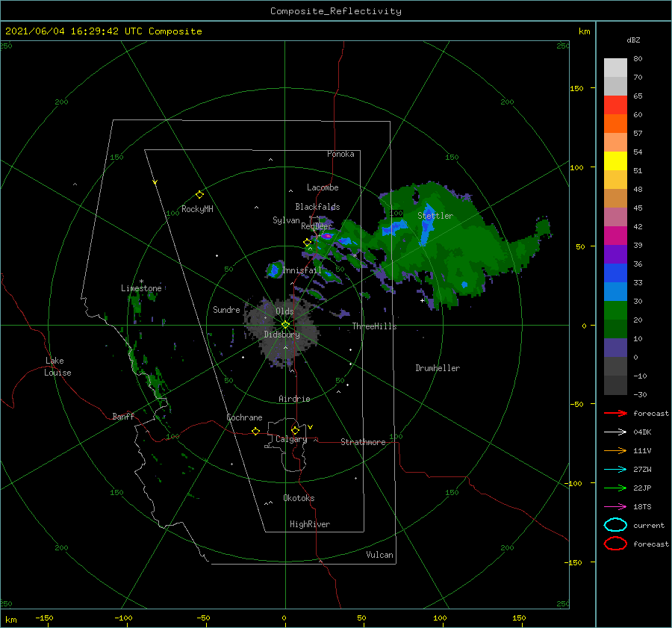Image resolution: width=672 pixels, height=628 pixels.
Task: Click the Ponoka town label
Action: pos(340,154)
